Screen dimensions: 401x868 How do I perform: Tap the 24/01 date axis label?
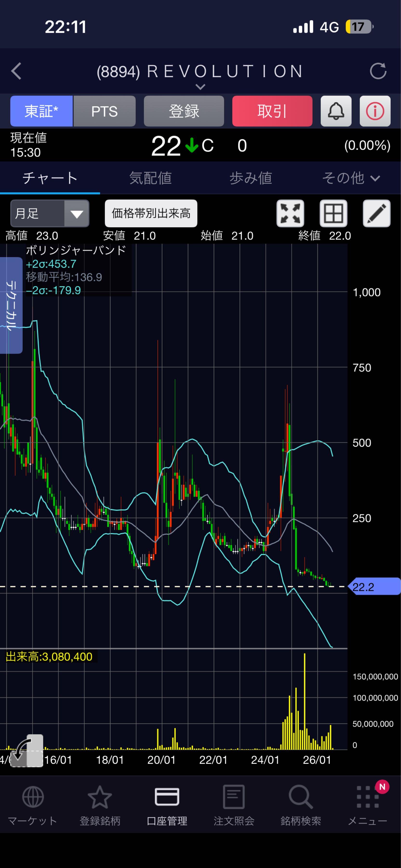tap(265, 760)
